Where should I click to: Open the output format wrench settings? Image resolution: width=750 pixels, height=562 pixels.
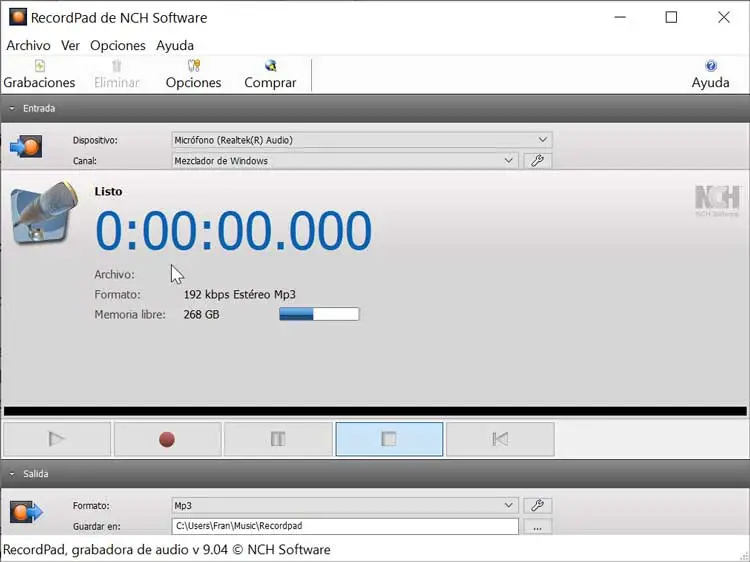[538, 505]
